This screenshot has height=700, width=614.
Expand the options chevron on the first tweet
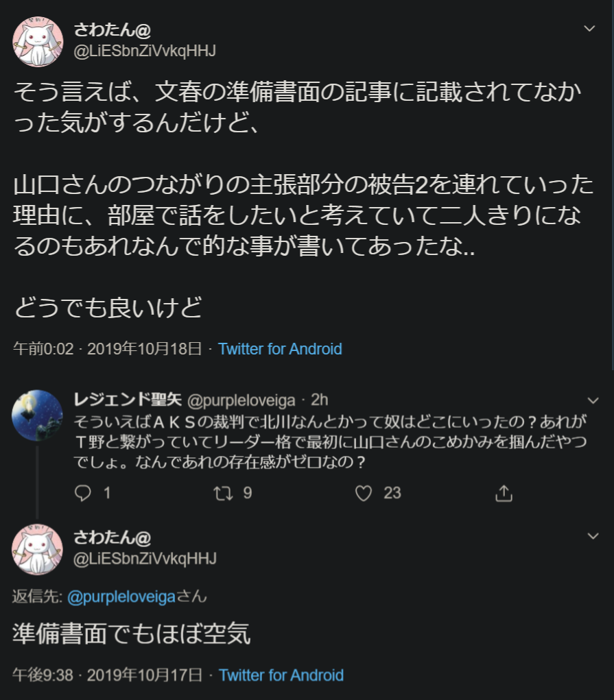(x=589, y=28)
